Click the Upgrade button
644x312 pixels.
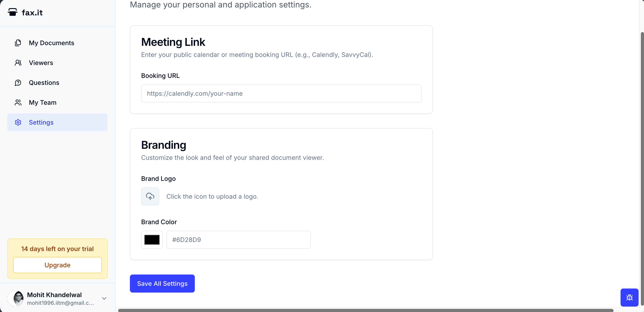pos(57,265)
